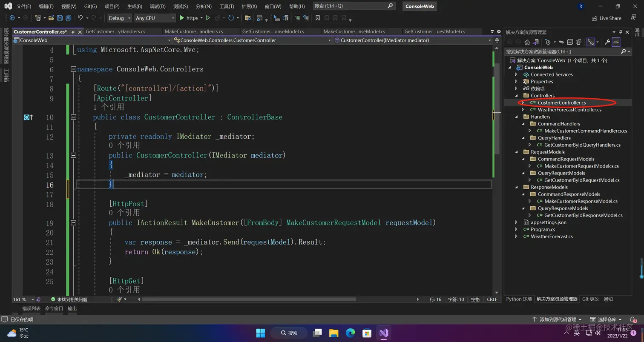
Task: Switch to the Git 更改 tab
Action: [x=590, y=299]
